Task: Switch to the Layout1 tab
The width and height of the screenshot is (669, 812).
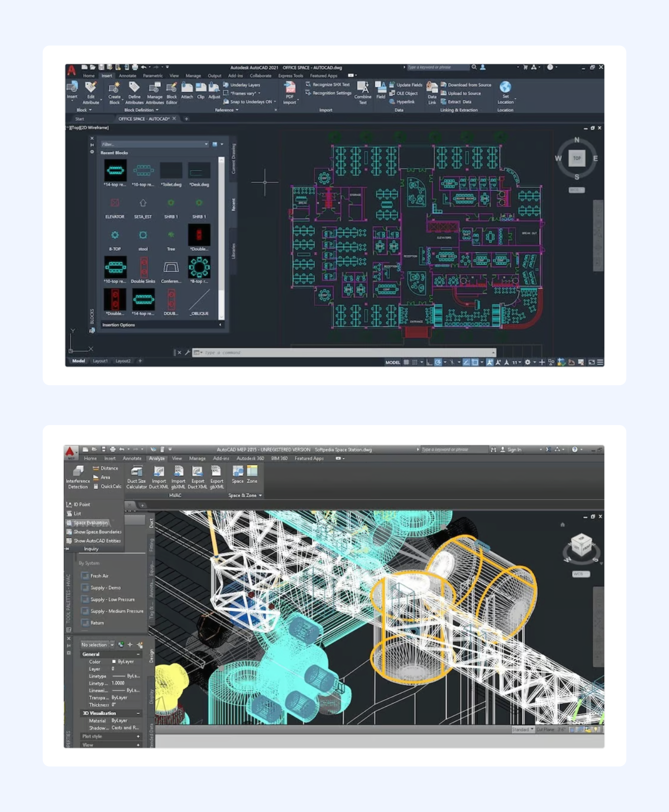Action: 100,361
